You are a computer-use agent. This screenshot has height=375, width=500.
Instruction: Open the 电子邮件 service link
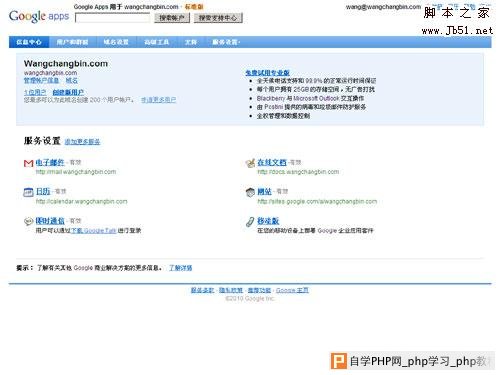click(50, 162)
